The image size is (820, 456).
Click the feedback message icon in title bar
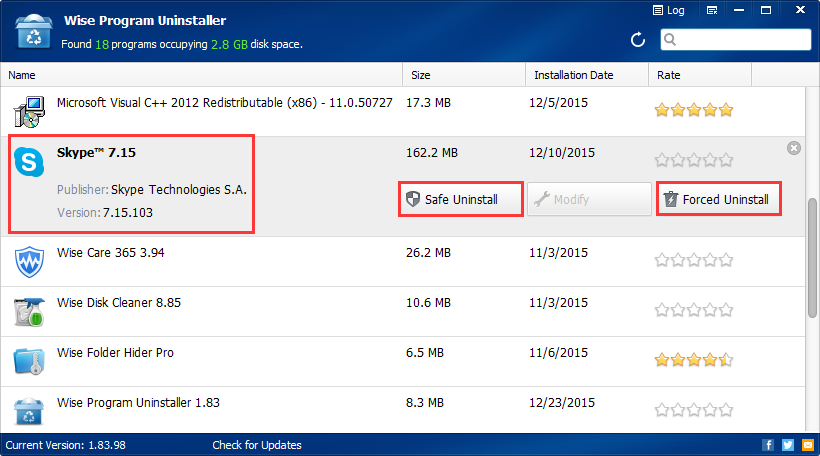point(712,10)
